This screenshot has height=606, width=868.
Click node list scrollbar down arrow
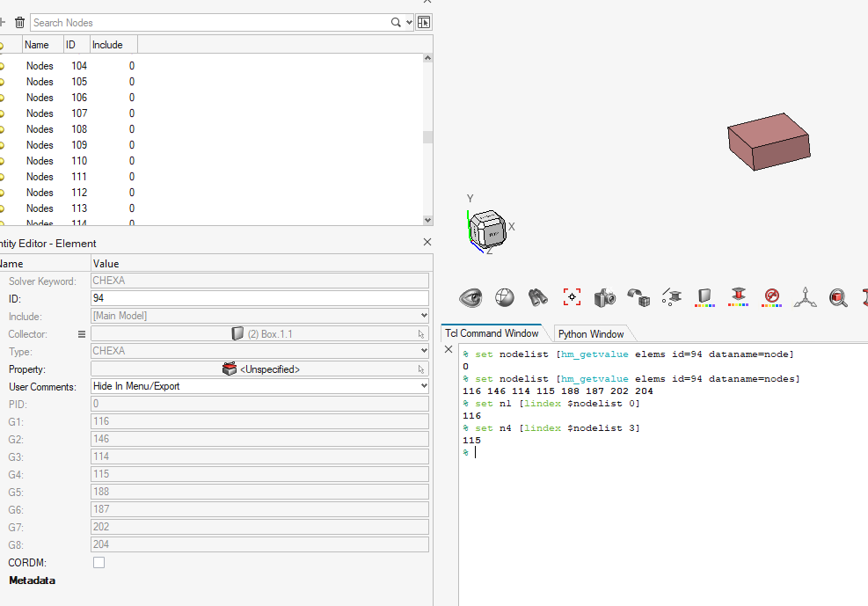click(x=427, y=220)
